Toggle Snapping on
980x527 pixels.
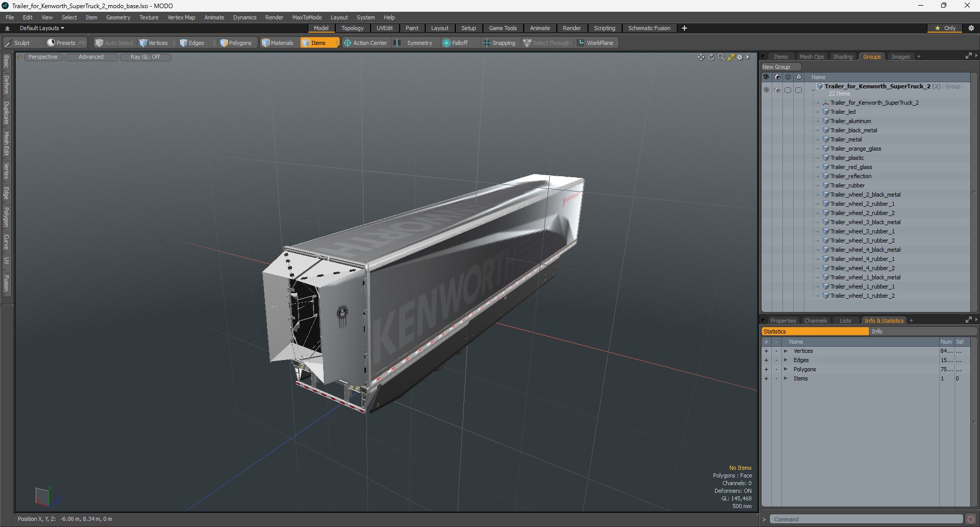499,43
